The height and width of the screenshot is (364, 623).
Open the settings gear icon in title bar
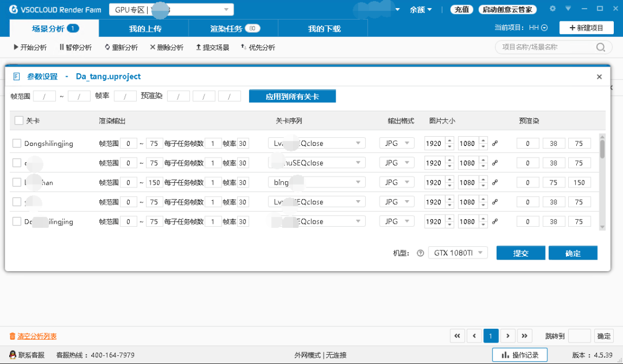click(552, 8)
